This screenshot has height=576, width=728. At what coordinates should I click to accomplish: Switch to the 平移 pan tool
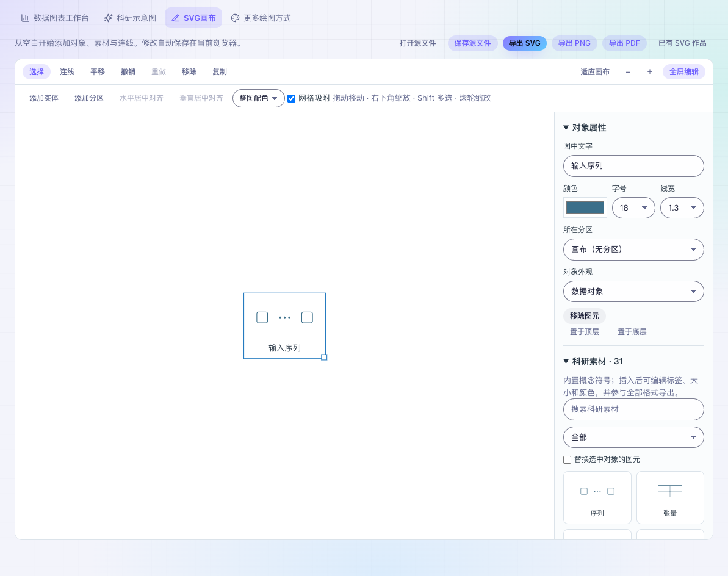[98, 72]
